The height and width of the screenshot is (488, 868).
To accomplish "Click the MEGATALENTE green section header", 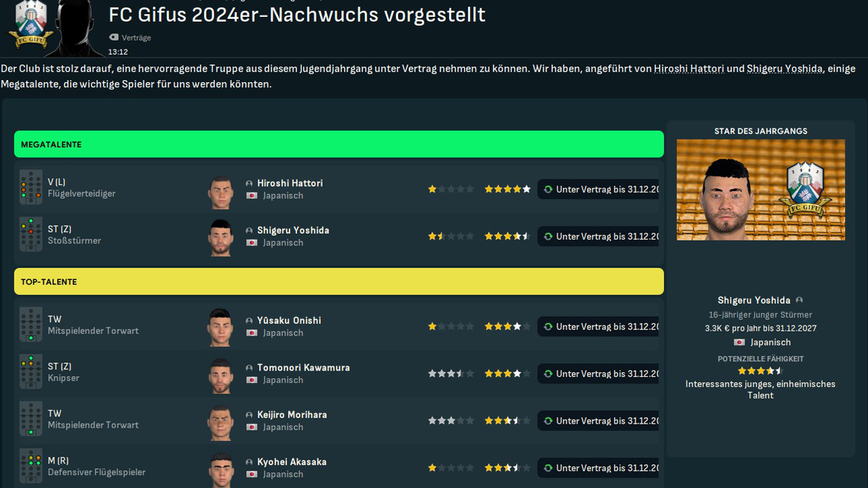I will point(338,144).
